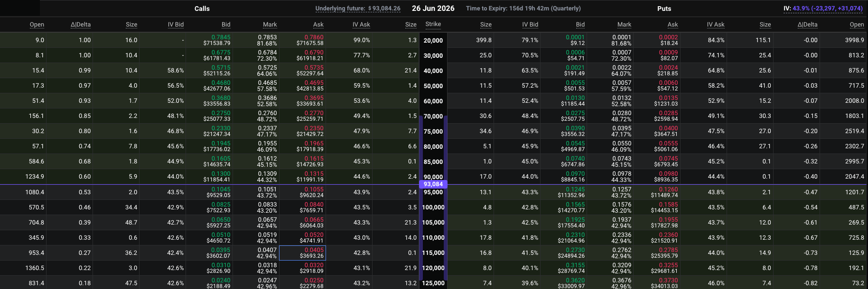Click the Calls Open column header
This screenshot has width=868, height=289.
click(37, 25)
